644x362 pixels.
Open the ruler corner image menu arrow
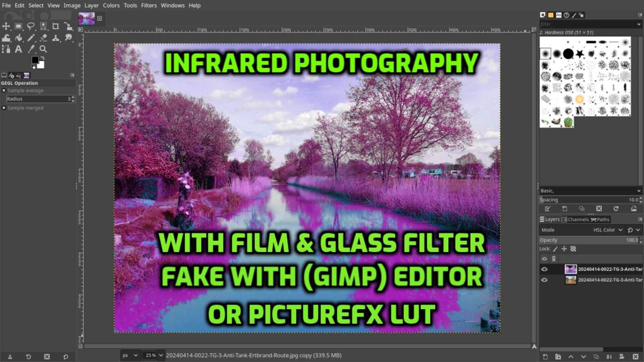tap(80, 29)
